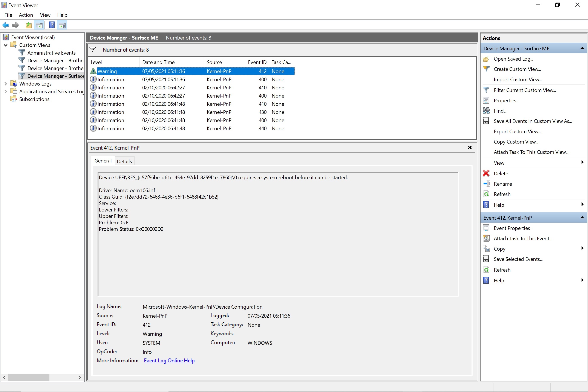This screenshot has width=588, height=392.
Task: Click the tree pane scroll right arrow
Action: [80, 377]
